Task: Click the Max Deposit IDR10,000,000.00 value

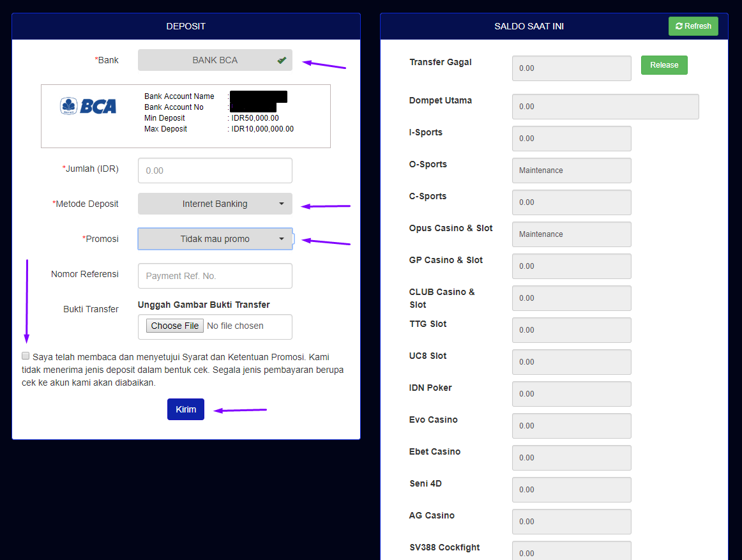Action: 262,129
